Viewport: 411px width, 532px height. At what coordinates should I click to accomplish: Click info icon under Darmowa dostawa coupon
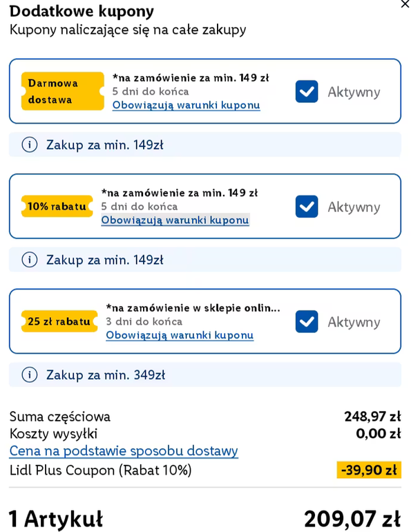pyautogui.click(x=30, y=145)
